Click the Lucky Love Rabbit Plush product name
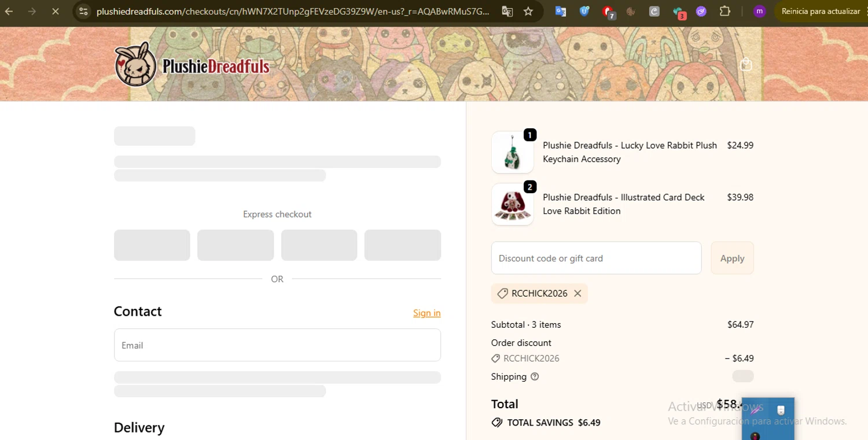Viewport: 868px width, 440px height. [630, 152]
